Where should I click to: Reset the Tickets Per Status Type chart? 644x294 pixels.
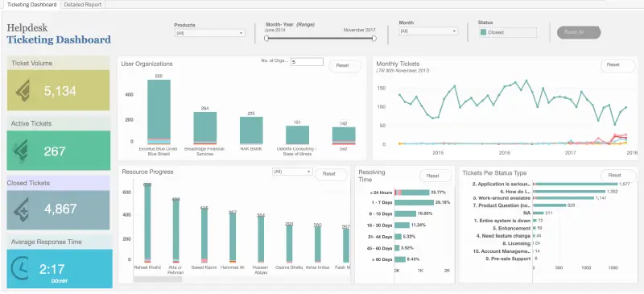coord(618,176)
